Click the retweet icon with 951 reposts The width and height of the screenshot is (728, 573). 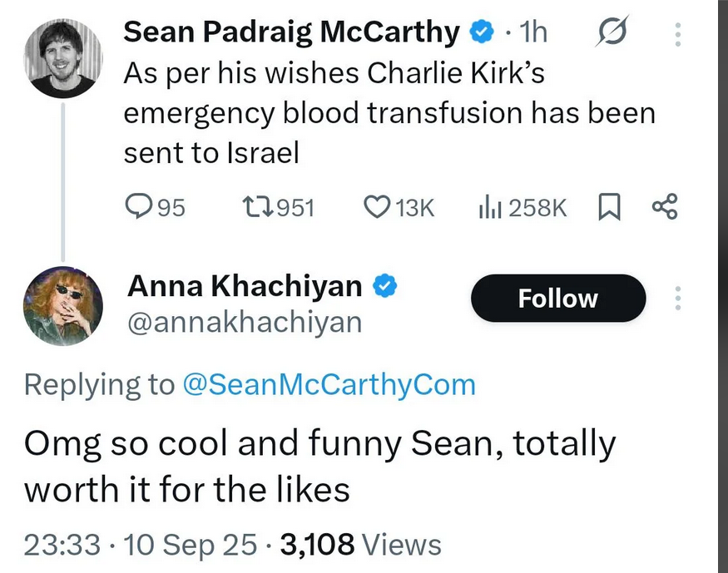click(x=258, y=207)
